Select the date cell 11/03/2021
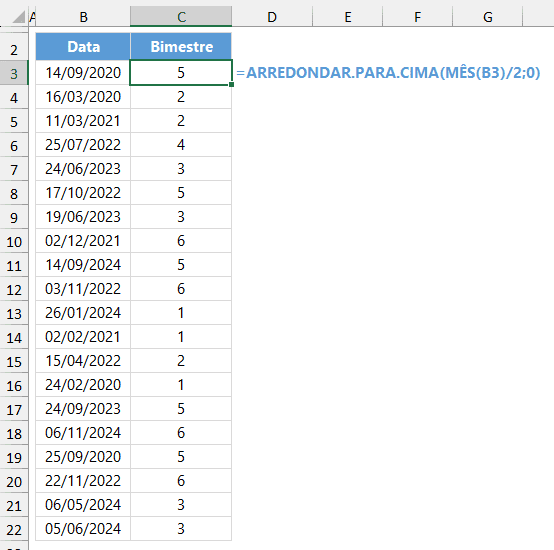This screenshot has width=554, height=550. [x=83, y=121]
